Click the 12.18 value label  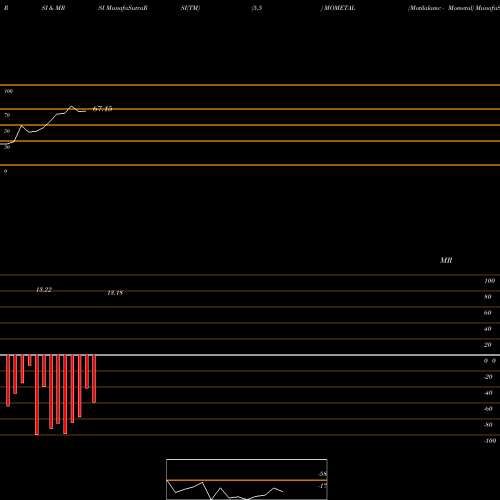point(115,293)
